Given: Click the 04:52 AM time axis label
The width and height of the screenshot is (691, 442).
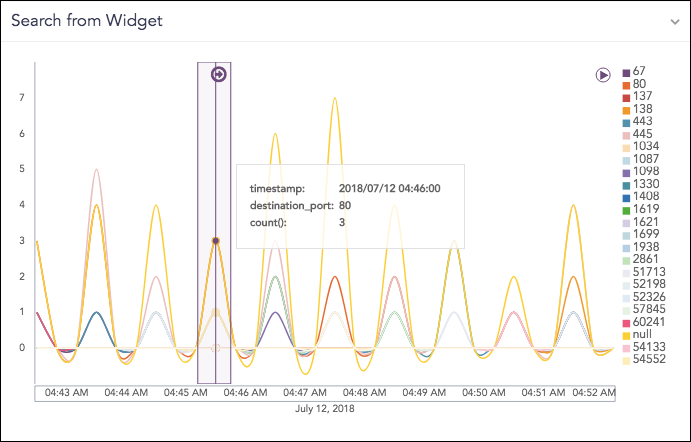Looking at the screenshot, I should [x=590, y=394].
